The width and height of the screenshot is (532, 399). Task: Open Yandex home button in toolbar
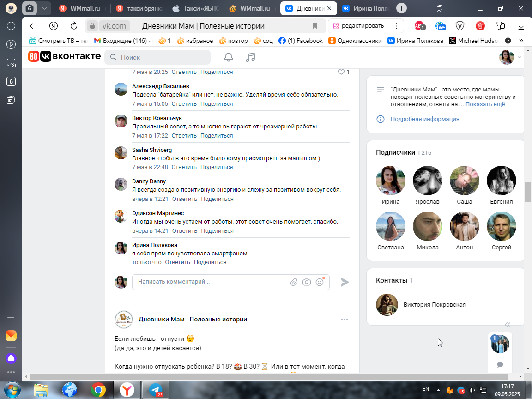click(53, 26)
